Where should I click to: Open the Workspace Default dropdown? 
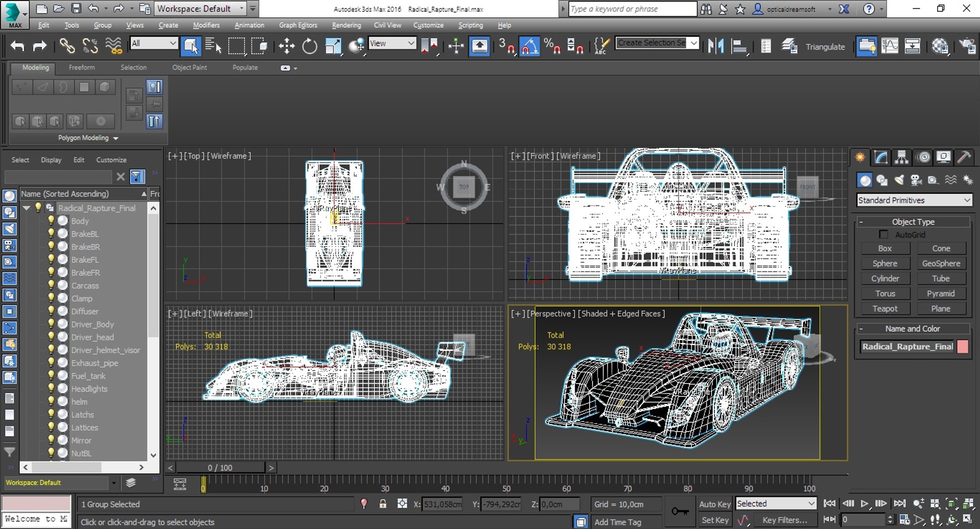pos(201,9)
